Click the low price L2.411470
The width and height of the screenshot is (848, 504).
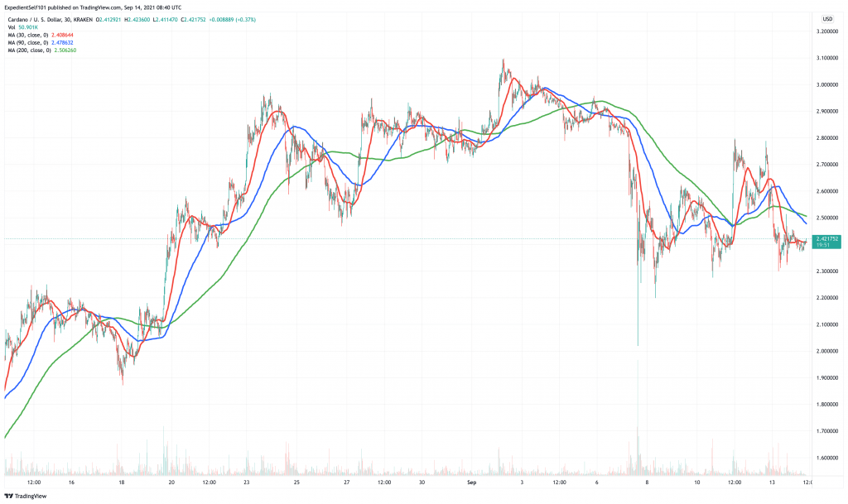(165, 19)
